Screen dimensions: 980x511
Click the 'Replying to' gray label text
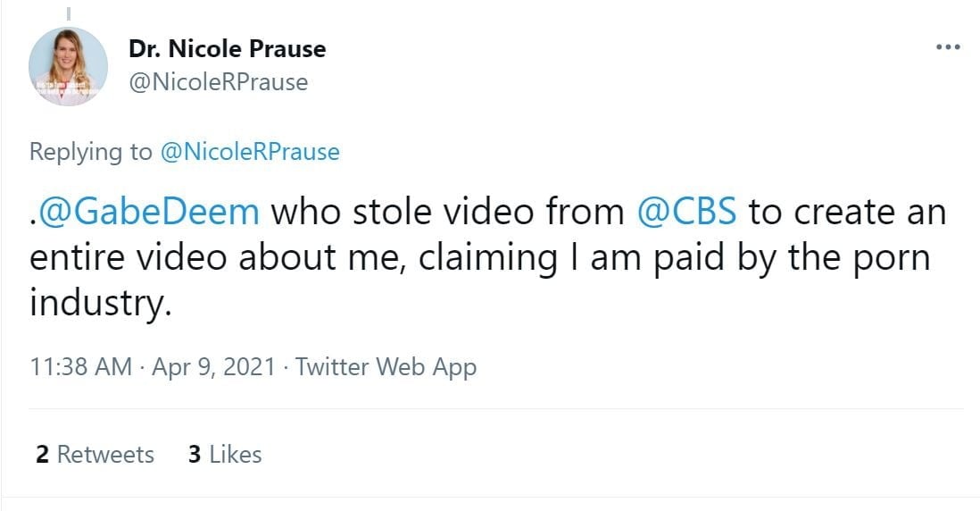pyautogui.click(x=90, y=152)
